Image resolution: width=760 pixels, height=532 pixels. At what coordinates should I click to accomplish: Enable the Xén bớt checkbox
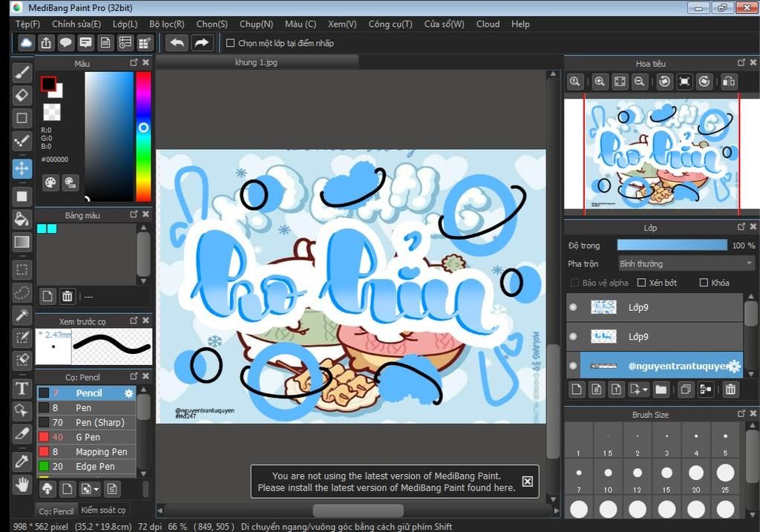click(x=641, y=283)
